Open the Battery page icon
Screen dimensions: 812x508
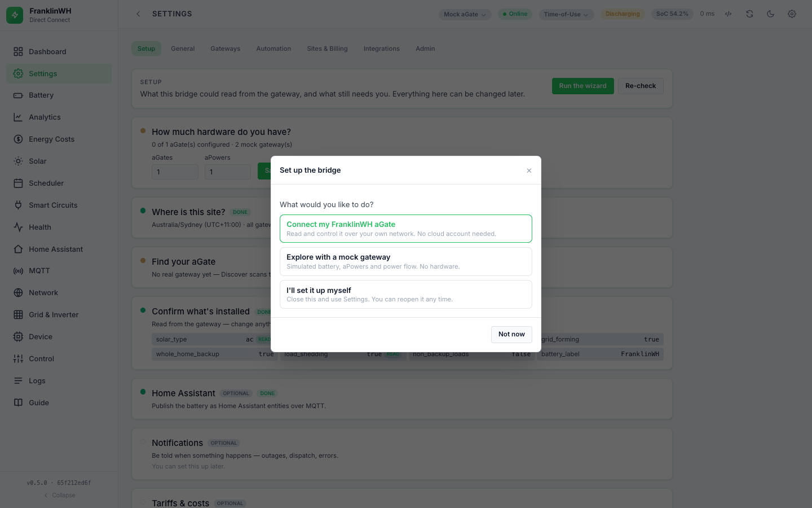[x=18, y=95]
